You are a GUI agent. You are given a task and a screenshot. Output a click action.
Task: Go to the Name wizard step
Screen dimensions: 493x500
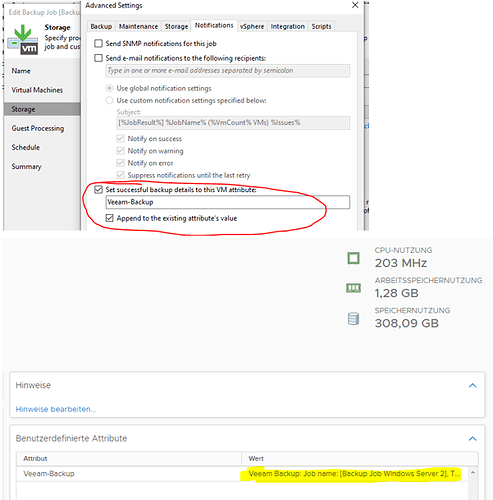point(21,71)
